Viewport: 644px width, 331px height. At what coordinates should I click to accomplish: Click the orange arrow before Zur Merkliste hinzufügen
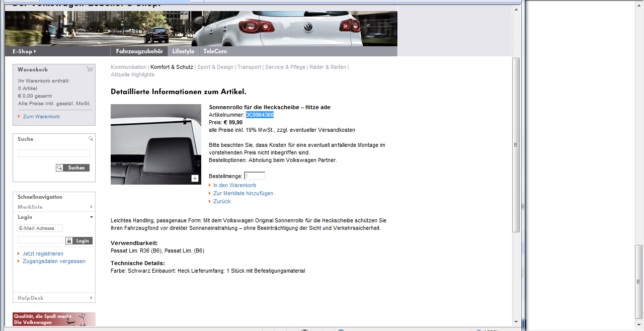coord(210,193)
